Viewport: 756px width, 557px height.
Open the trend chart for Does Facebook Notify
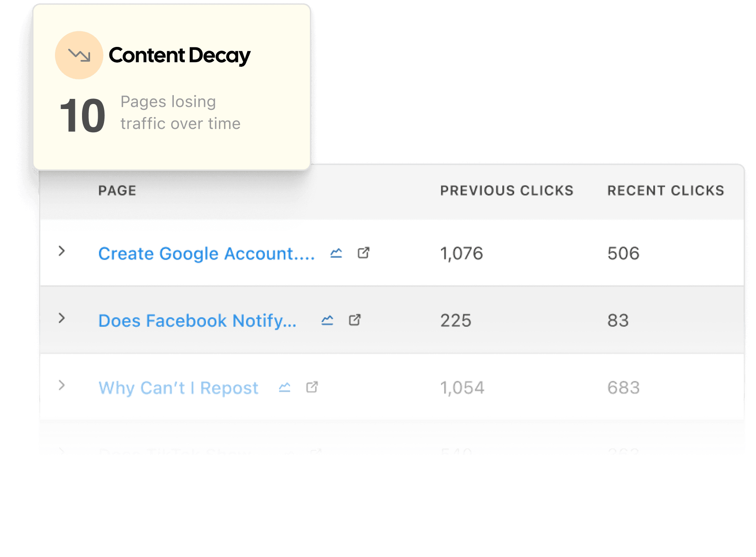(328, 320)
